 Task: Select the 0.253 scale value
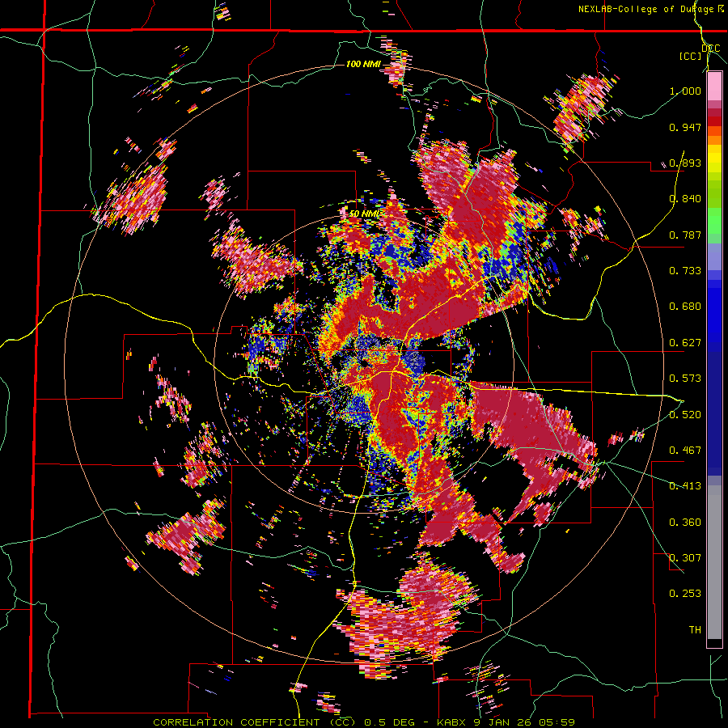pyautogui.click(x=685, y=594)
